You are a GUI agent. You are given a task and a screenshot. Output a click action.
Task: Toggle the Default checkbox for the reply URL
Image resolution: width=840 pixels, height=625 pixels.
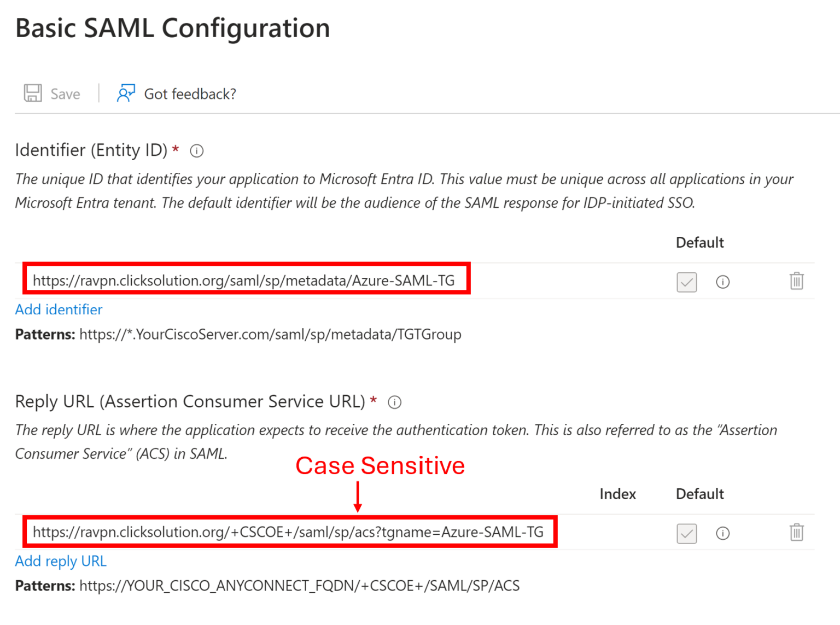pyautogui.click(x=686, y=533)
